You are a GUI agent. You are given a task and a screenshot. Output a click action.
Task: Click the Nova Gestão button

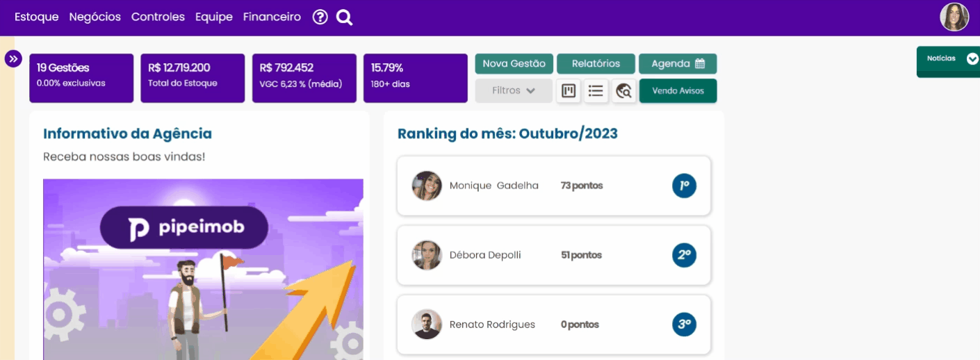[514, 64]
